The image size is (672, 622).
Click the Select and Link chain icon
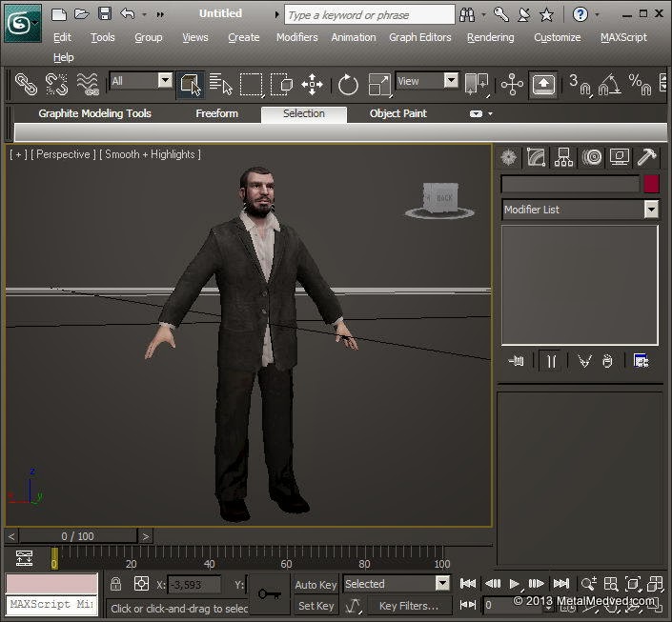26,85
